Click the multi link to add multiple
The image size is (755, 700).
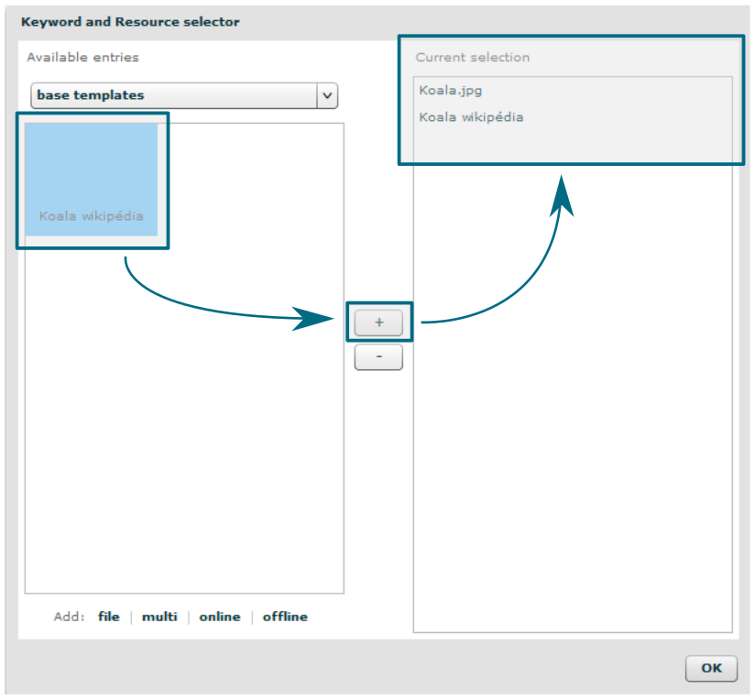(159, 617)
